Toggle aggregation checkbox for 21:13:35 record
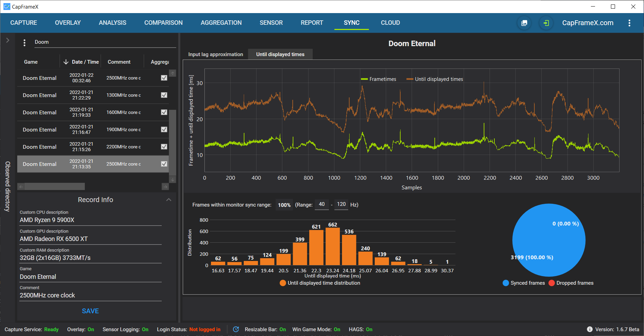This screenshot has height=336, width=644. click(x=164, y=164)
